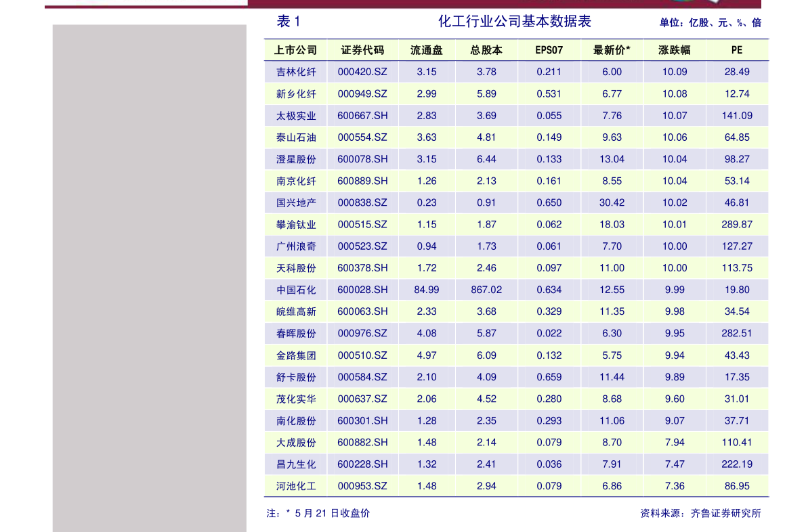Click stock code 600028.SH
Image resolution: width=806 pixels, height=532 pixels.
click(362, 290)
